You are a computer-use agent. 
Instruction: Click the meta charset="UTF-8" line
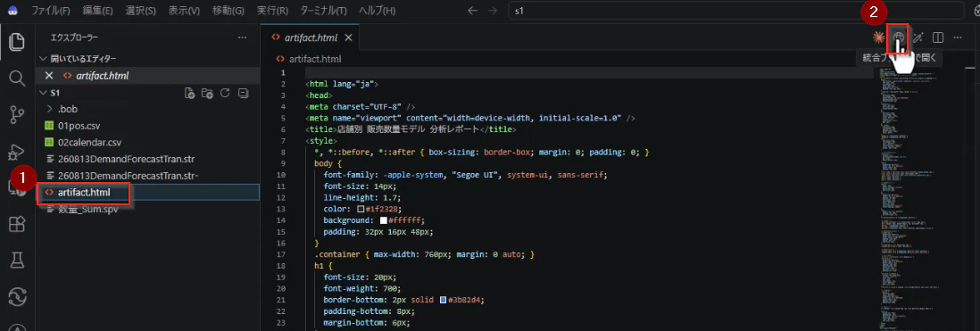[361, 107]
